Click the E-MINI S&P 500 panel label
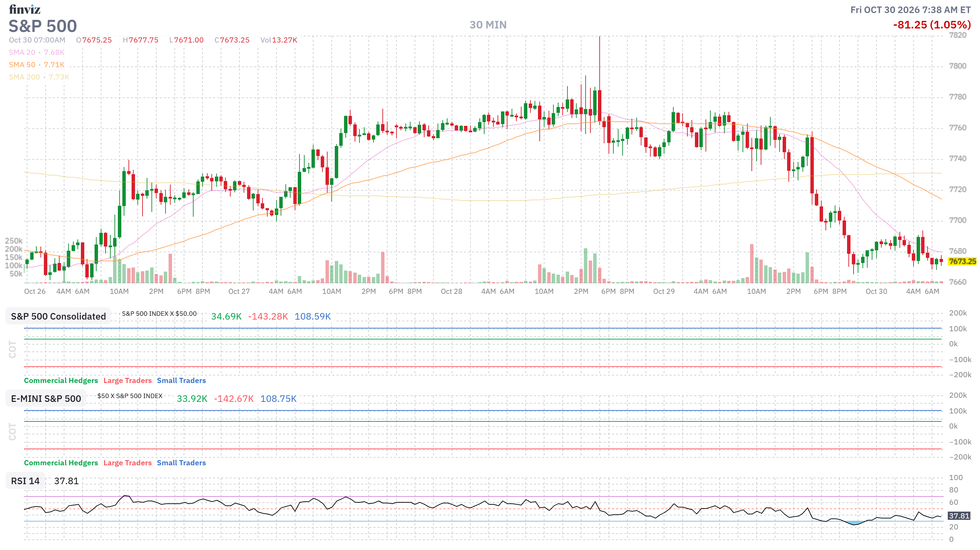The height and width of the screenshot is (550, 980). tap(46, 398)
